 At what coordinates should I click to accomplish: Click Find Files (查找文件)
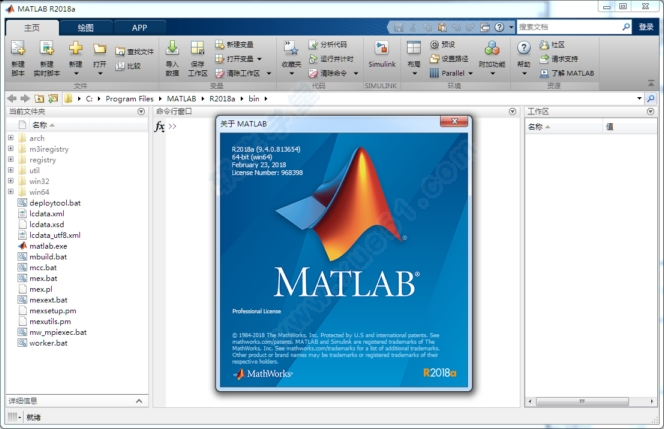coord(134,52)
